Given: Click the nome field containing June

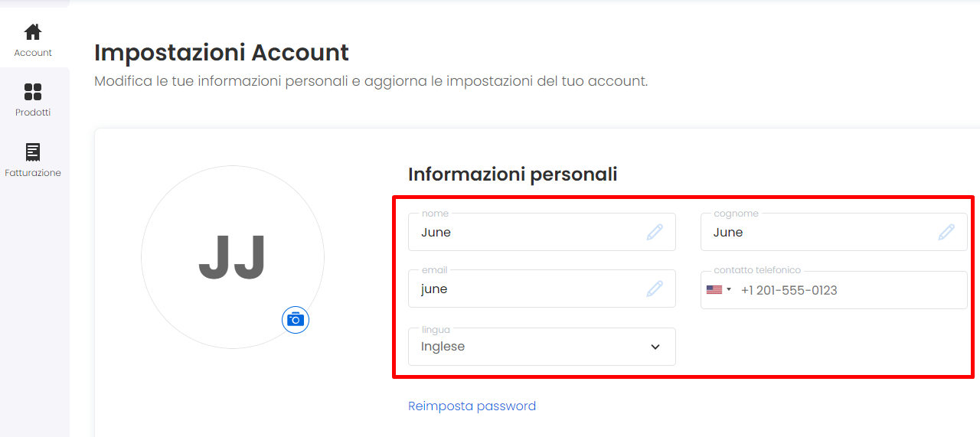Looking at the screenshot, I should click(542, 232).
